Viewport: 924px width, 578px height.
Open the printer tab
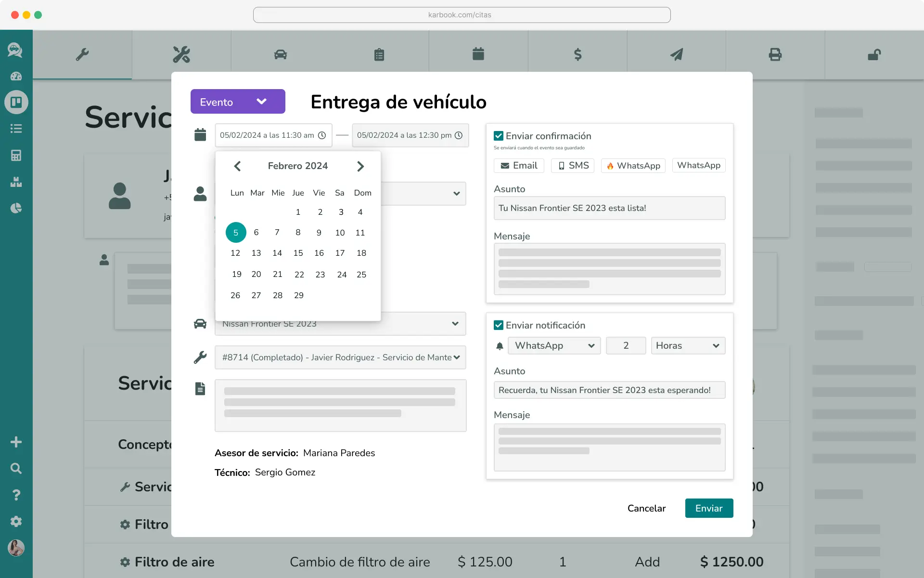pos(775,54)
